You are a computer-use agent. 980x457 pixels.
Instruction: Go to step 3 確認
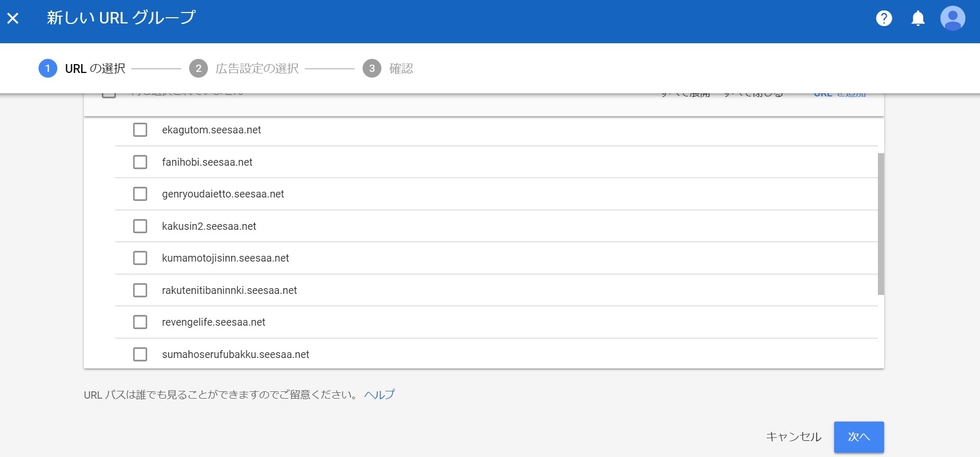[x=388, y=68]
